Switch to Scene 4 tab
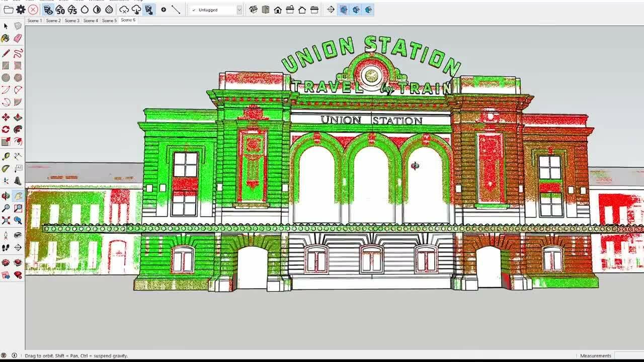644x362 pixels. [91, 21]
